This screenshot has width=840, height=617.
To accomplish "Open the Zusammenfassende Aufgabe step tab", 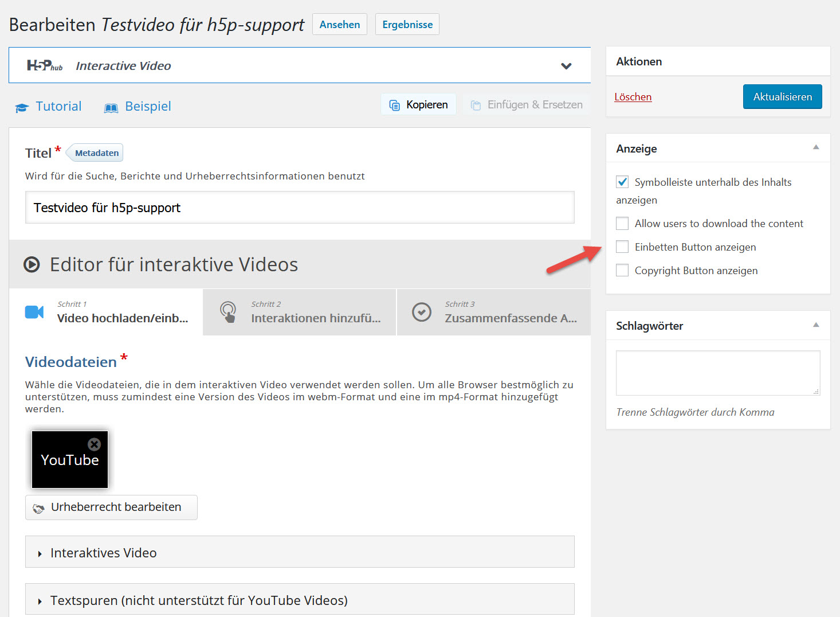I will tap(494, 312).
